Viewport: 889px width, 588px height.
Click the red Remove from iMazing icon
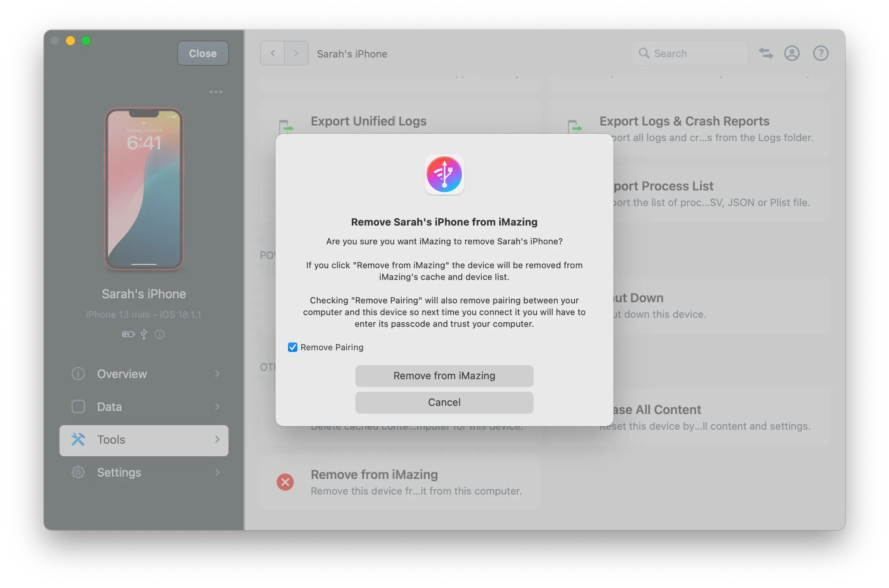coord(285,482)
